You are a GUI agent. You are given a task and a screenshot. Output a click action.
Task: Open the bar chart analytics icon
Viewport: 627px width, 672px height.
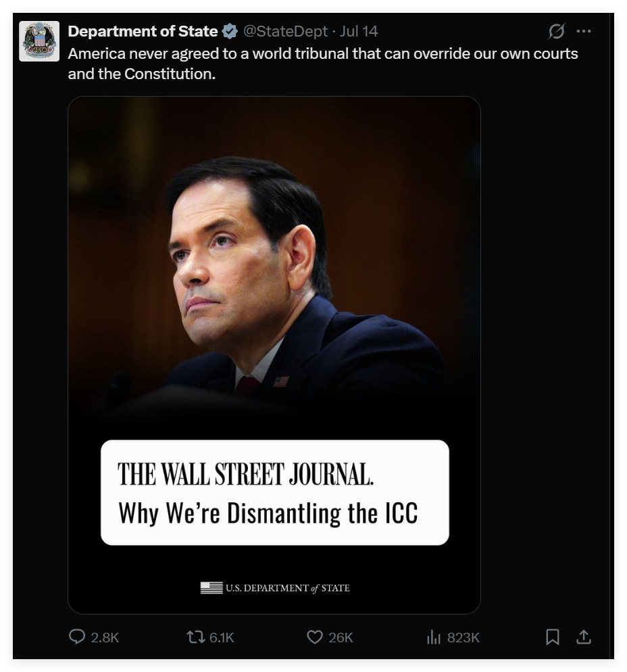click(x=433, y=637)
